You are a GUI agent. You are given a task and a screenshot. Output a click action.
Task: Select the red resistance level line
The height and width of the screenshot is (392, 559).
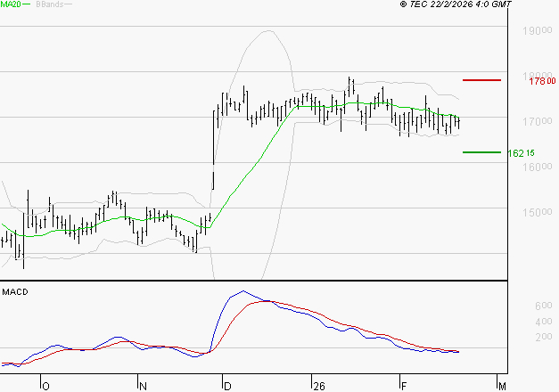pyautogui.click(x=481, y=80)
